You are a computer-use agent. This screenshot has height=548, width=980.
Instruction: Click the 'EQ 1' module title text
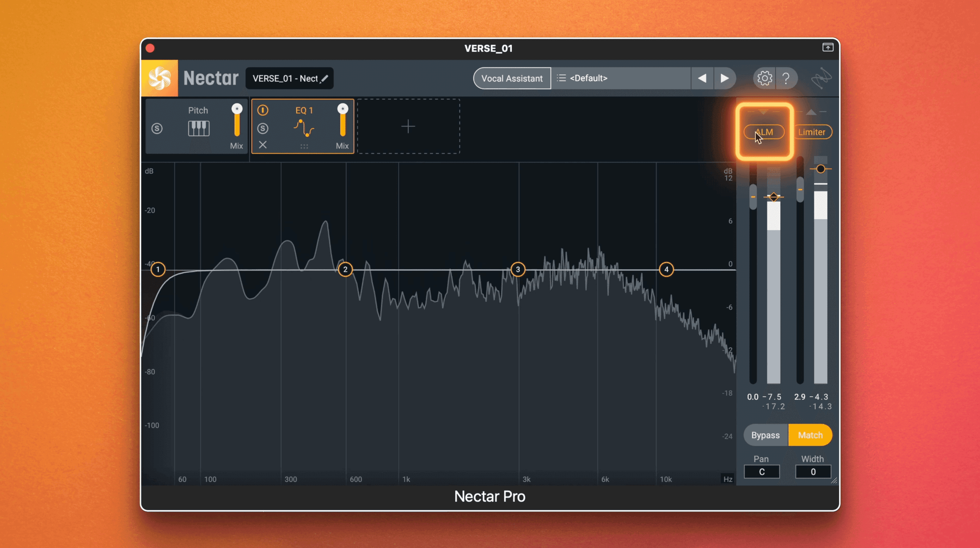(x=304, y=110)
